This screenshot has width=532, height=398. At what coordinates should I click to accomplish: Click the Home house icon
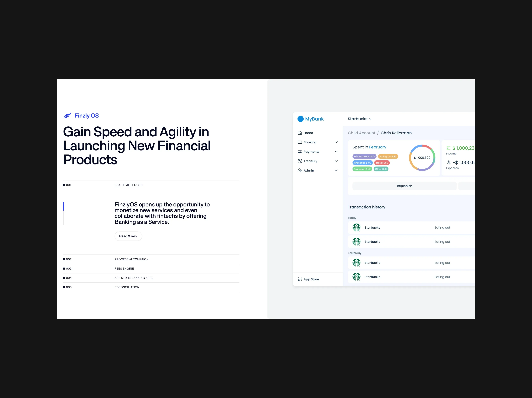(x=300, y=133)
